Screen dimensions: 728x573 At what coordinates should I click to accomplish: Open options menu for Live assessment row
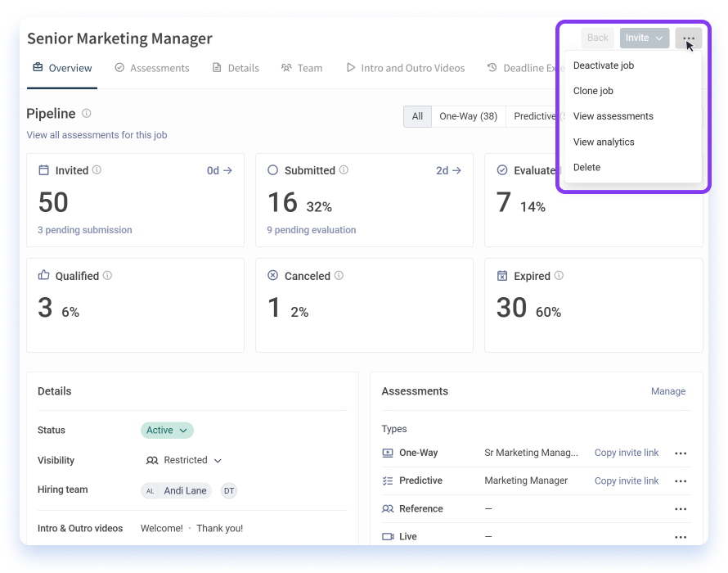pyautogui.click(x=681, y=537)
